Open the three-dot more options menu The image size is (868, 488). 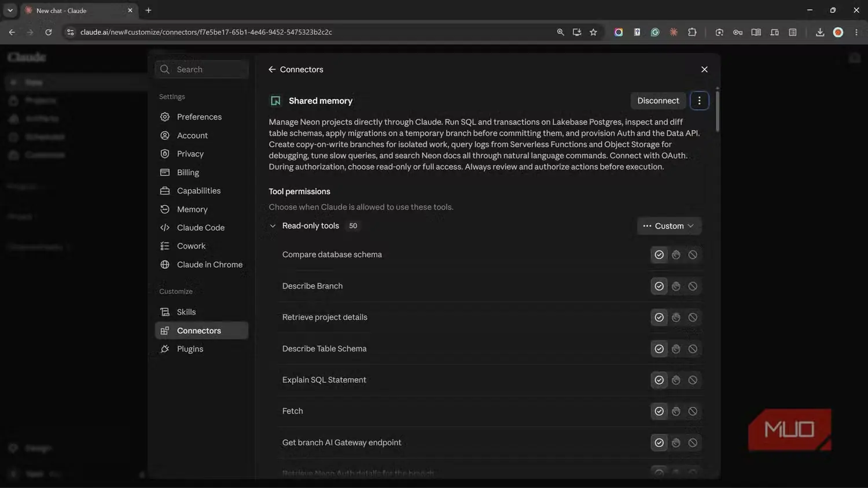(699, 101)
